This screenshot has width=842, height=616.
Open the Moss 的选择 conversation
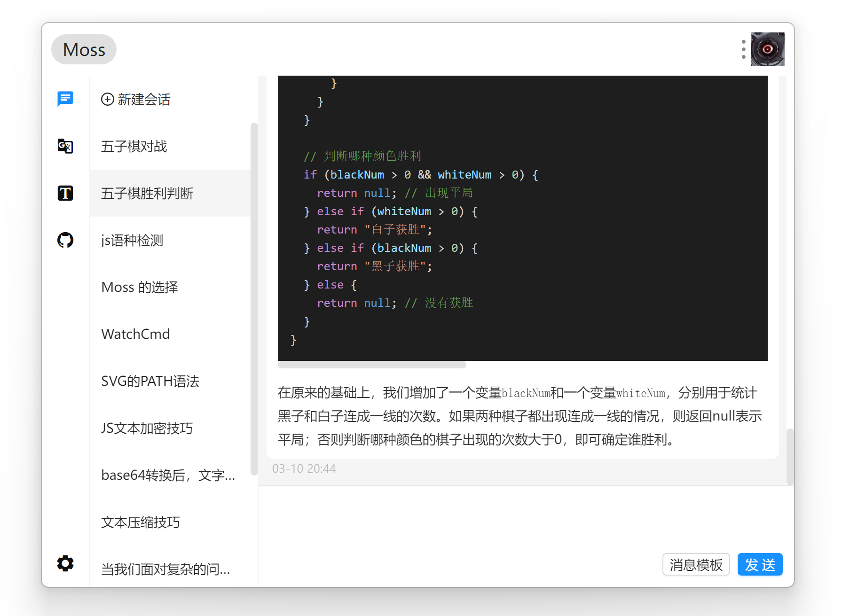tap(170, 287)
